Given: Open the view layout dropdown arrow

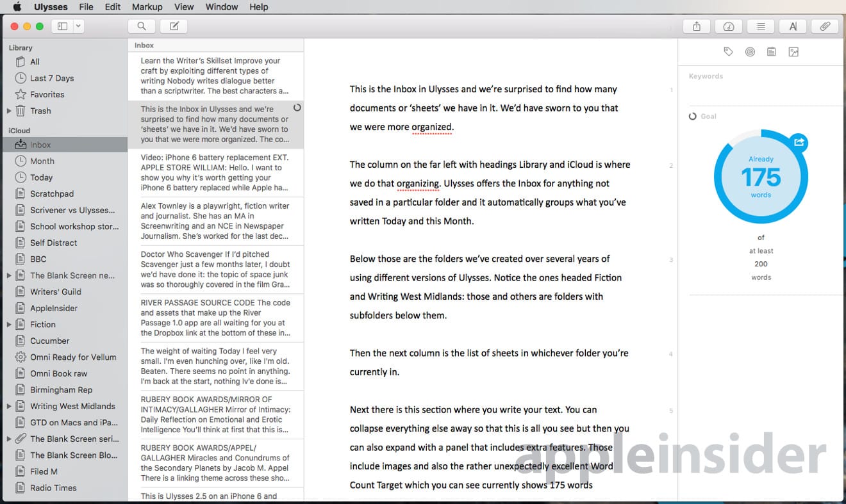Looking at the screenshot, I should (78, 26).
